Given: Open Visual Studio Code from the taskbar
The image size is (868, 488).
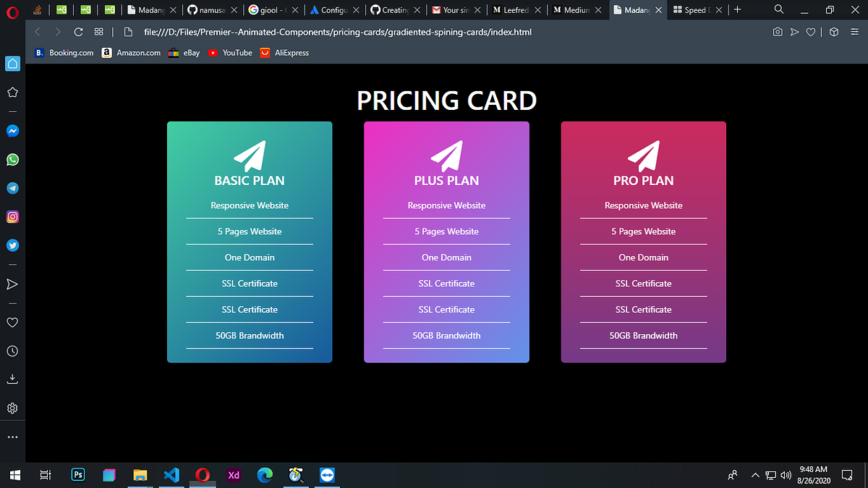Looking at the screenshot, I should [x=171, y=475].
